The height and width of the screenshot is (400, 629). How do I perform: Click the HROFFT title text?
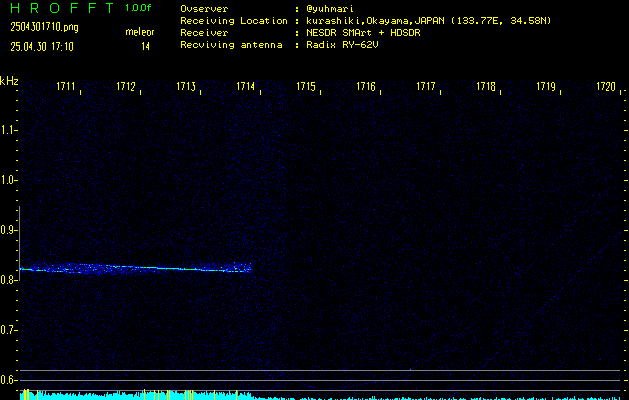(62, 8)
